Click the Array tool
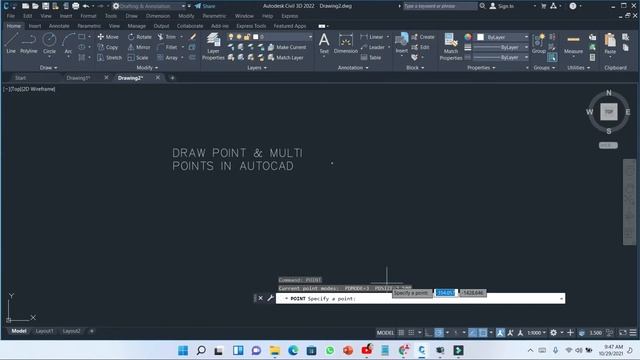 pos(167,58)
